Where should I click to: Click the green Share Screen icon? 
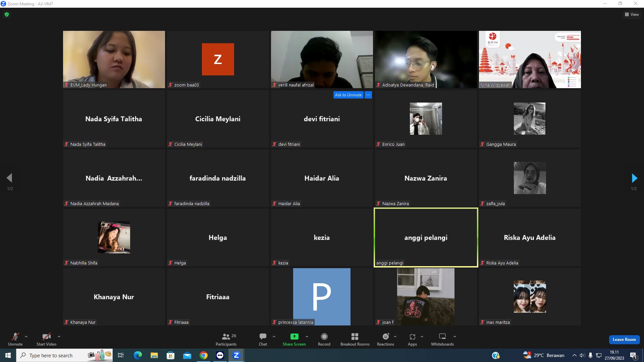(x=294, y=337)
